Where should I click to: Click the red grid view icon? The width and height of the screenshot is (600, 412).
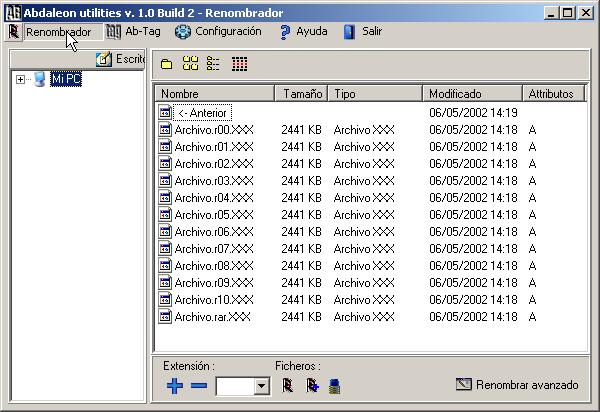coord(239,64)
